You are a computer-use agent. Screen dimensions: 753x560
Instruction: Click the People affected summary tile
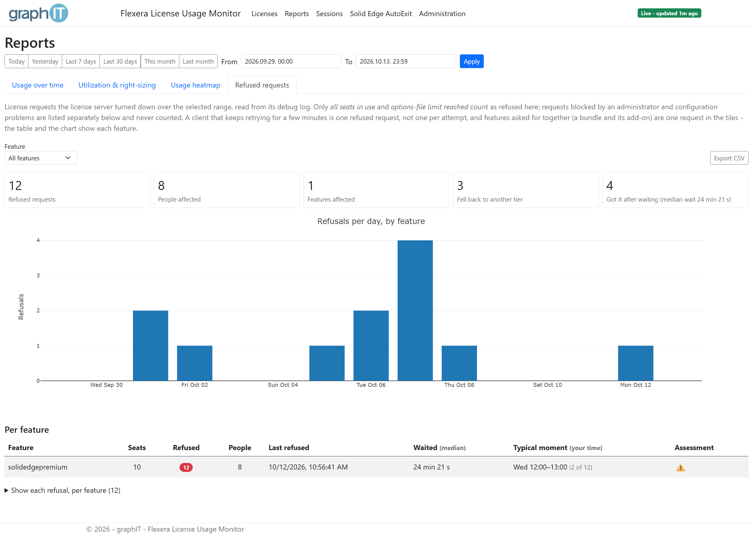coord(227,190)
